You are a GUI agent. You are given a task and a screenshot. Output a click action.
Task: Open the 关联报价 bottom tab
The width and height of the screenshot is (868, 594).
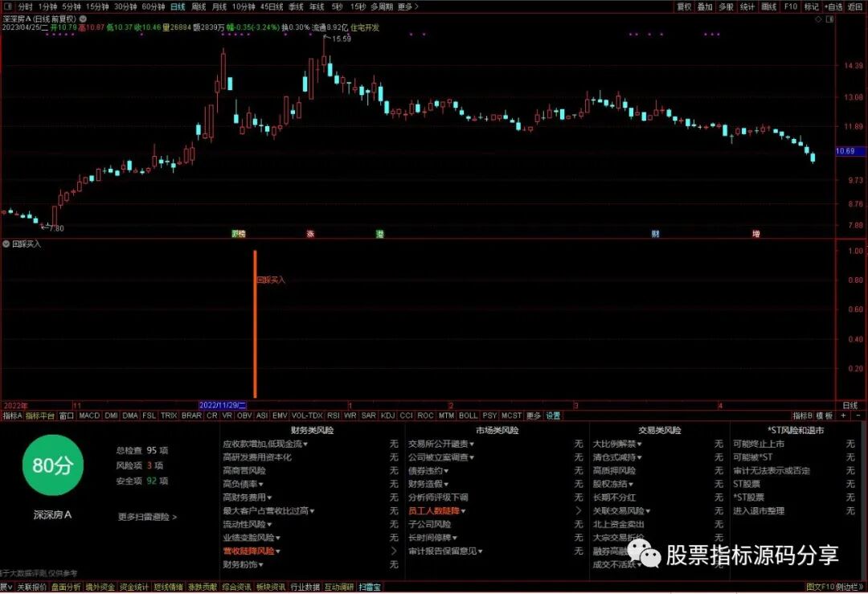(31, 587)
